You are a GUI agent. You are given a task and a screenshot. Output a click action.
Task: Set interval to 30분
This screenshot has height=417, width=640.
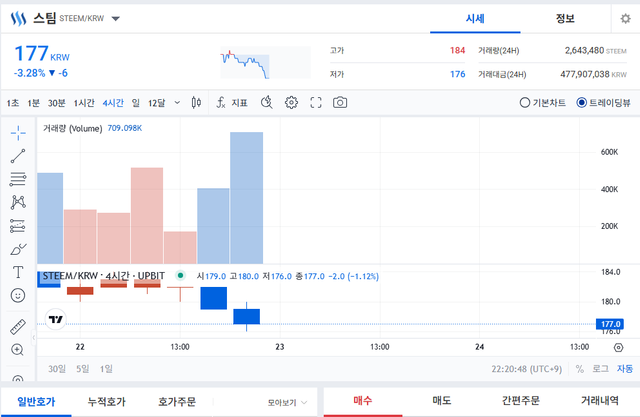pos(57,103)
